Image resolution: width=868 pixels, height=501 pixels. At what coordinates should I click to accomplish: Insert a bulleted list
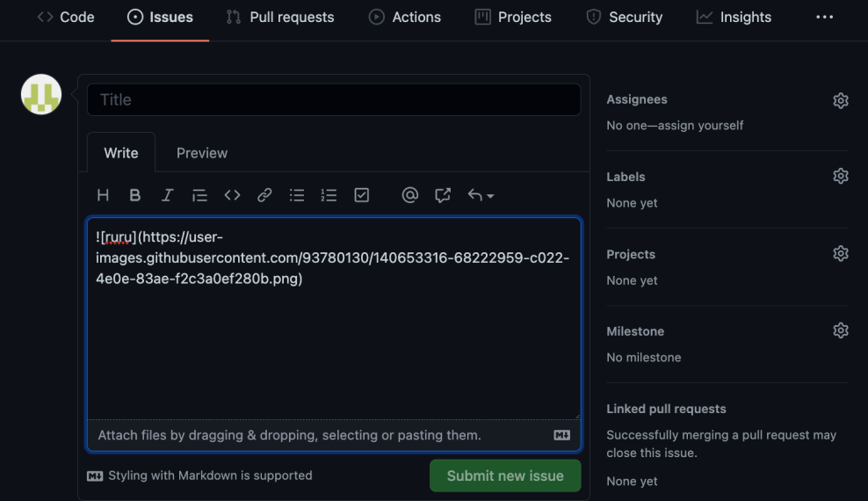click(x=297, y=195)
